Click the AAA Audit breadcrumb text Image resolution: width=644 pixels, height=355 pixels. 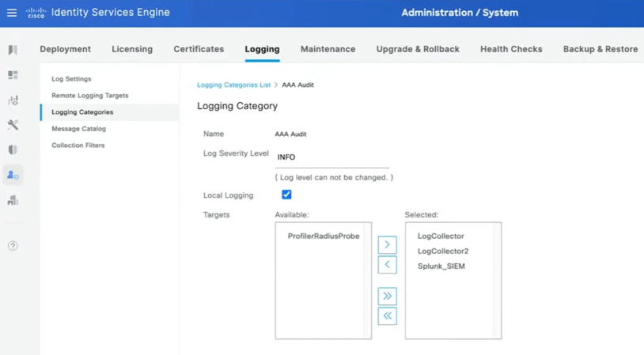point(297,85)
